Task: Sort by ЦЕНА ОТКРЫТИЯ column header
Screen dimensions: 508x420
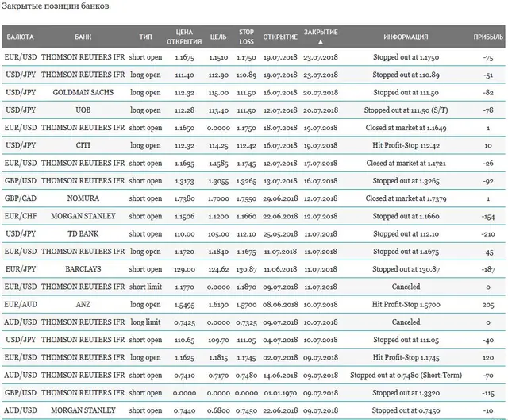Action: pyautogui.click(x=184, y=37)
